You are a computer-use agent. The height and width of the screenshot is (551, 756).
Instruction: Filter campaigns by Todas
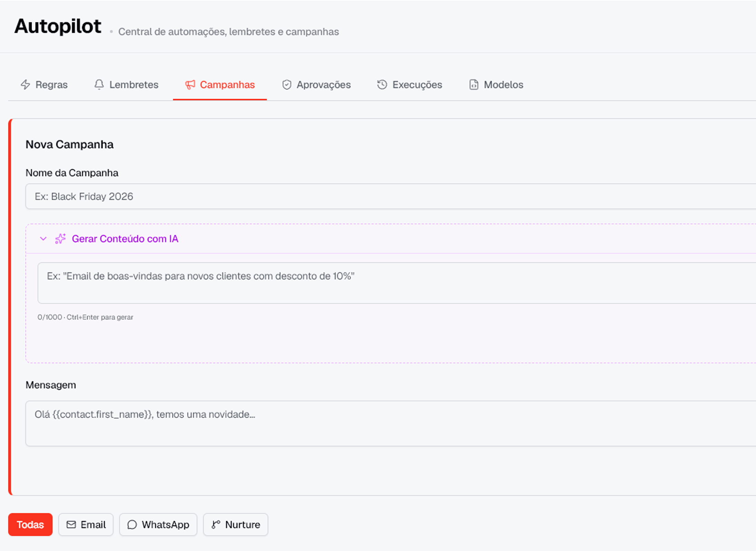click(30, 524)
